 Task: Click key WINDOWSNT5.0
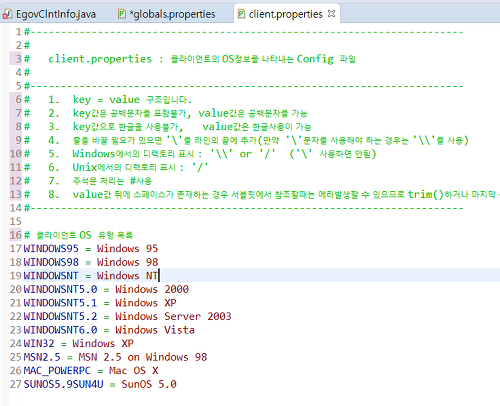click(x=60, y=289)
